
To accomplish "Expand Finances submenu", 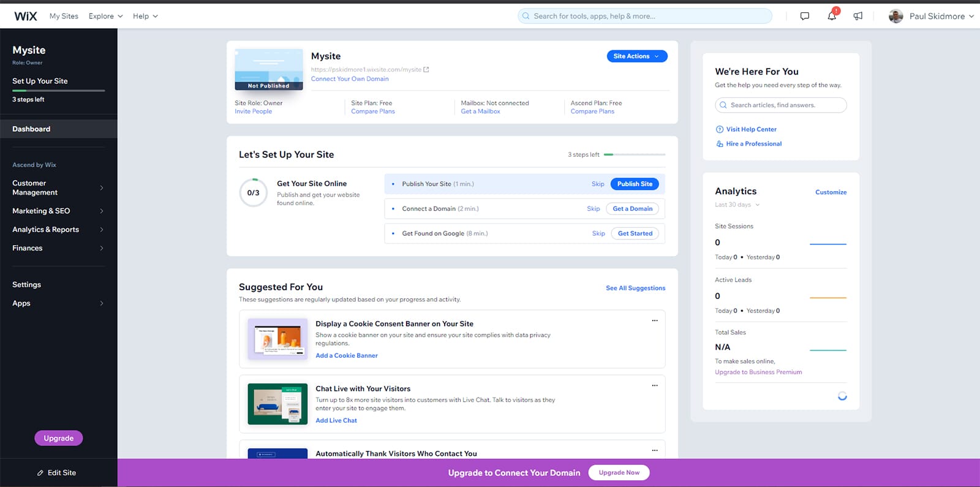I will point(102,248).
